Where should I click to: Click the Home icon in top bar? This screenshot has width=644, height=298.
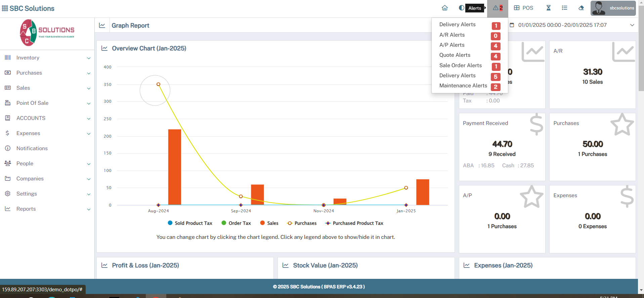[444, 8]
